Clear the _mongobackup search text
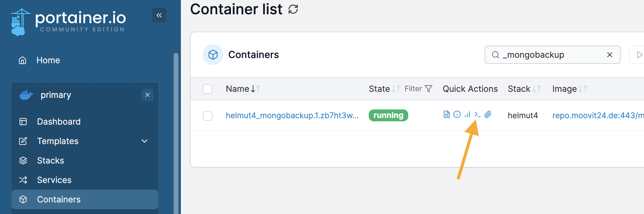Image resolution: width=644 pixels, height=214 pixels. point(609,55)
